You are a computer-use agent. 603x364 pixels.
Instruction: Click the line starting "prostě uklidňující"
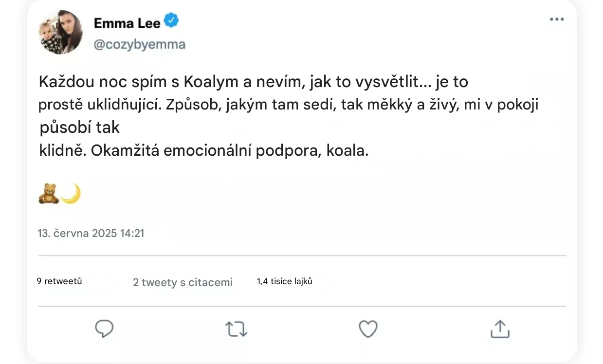coord(288,105)
